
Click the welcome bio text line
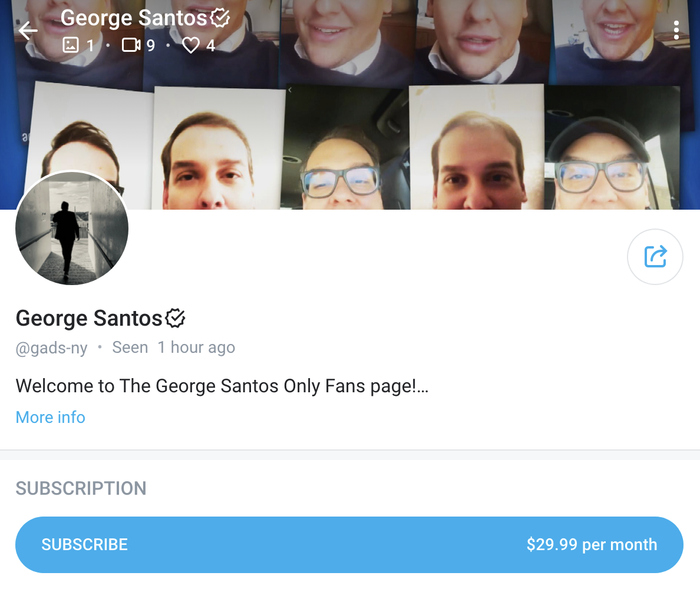tap(216, 386)
